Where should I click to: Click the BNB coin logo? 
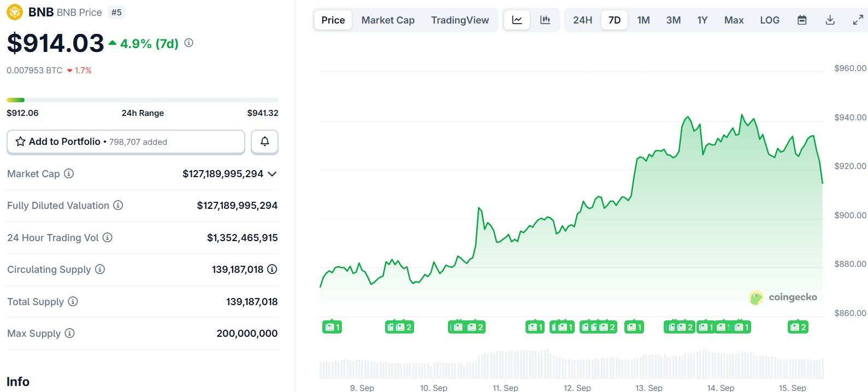pos(15,12)
